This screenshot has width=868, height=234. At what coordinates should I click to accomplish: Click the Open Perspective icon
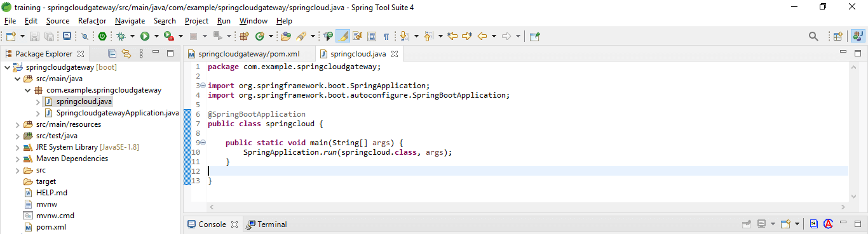coord(837,36)
